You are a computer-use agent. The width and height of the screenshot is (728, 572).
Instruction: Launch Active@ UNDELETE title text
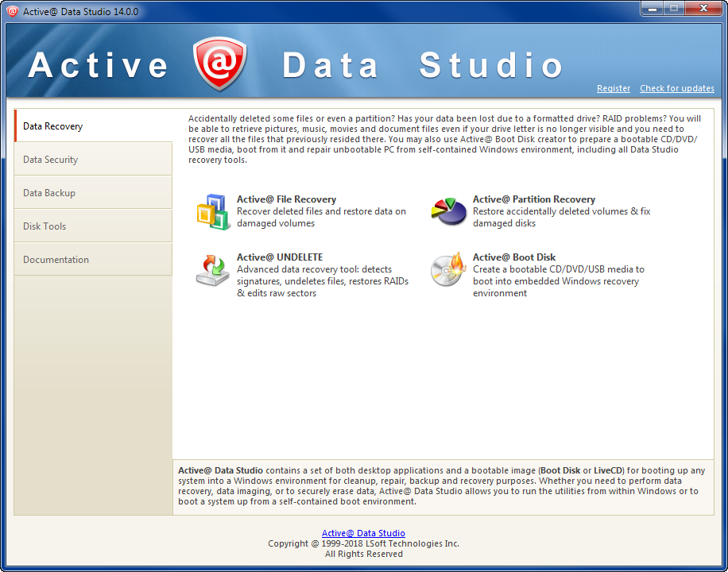coord(280,257)
